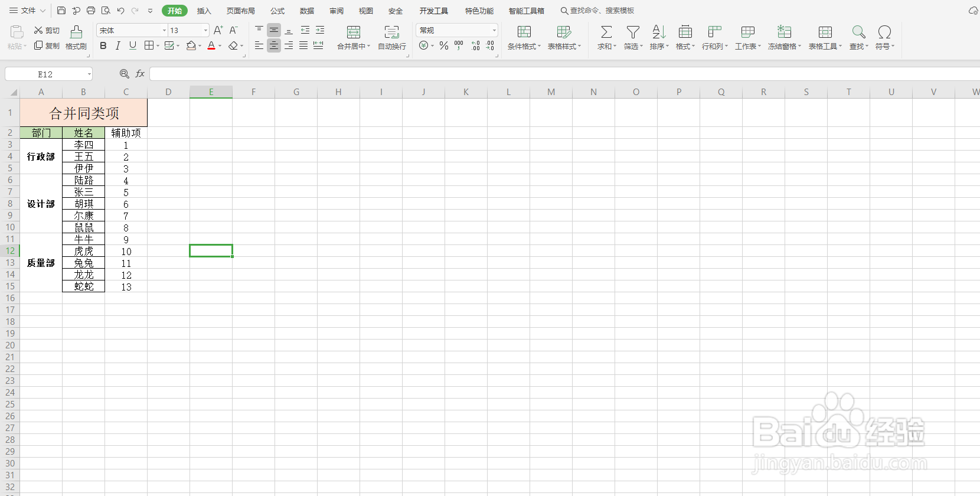Open the number format dropdown (常规)
The width and height of the screenshot is (980, 496).
click(x=494, y=30)
